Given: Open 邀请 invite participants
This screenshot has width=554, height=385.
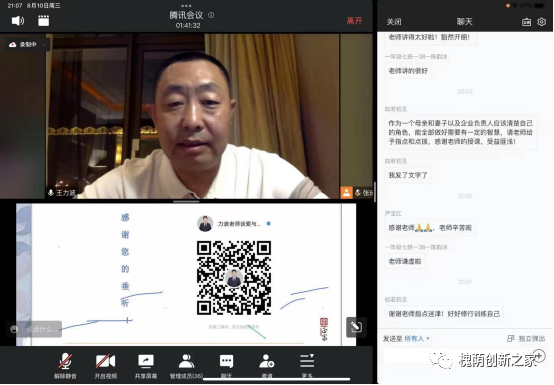Looking at the screenshot, I should pos(267,366).
